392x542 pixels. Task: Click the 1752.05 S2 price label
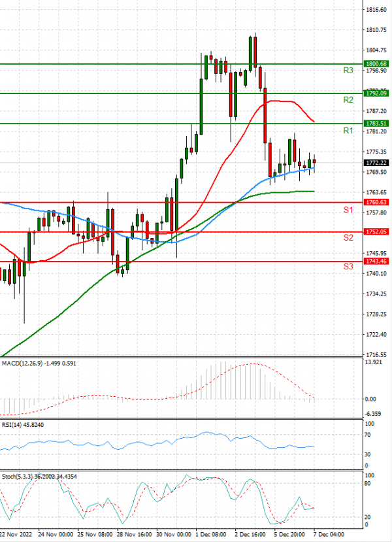[x=376, y=232]
